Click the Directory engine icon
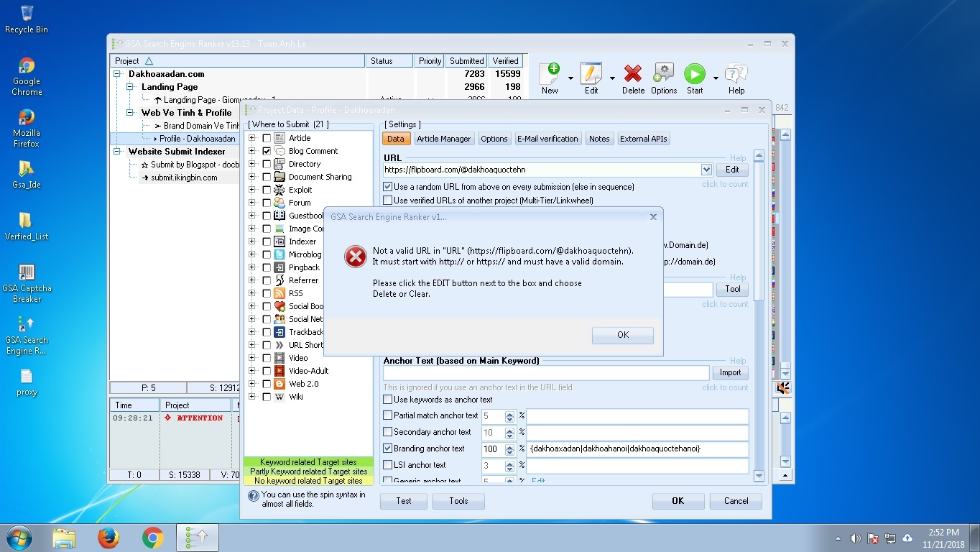 [279, 164]
